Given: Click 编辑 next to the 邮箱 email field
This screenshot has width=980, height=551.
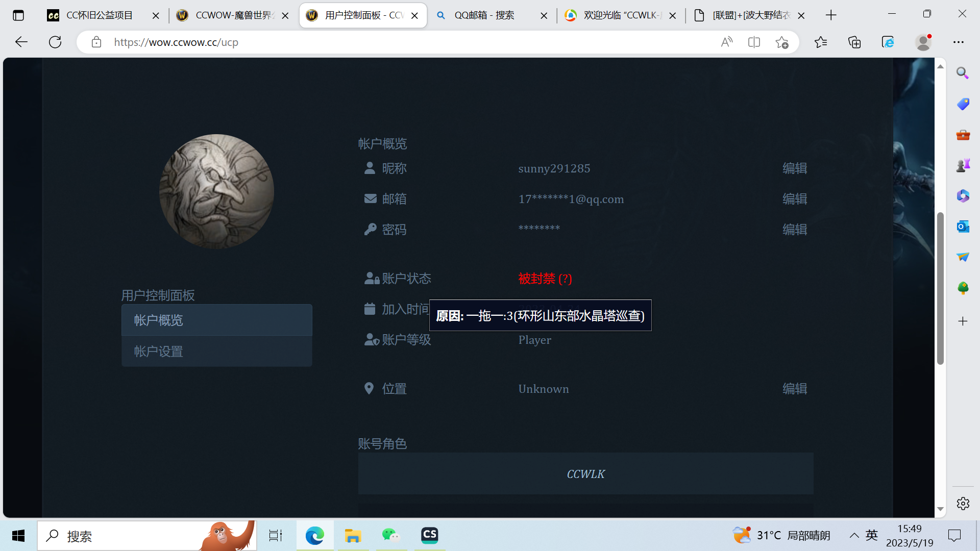Looking at the screenshot, I should coord(795,199).
